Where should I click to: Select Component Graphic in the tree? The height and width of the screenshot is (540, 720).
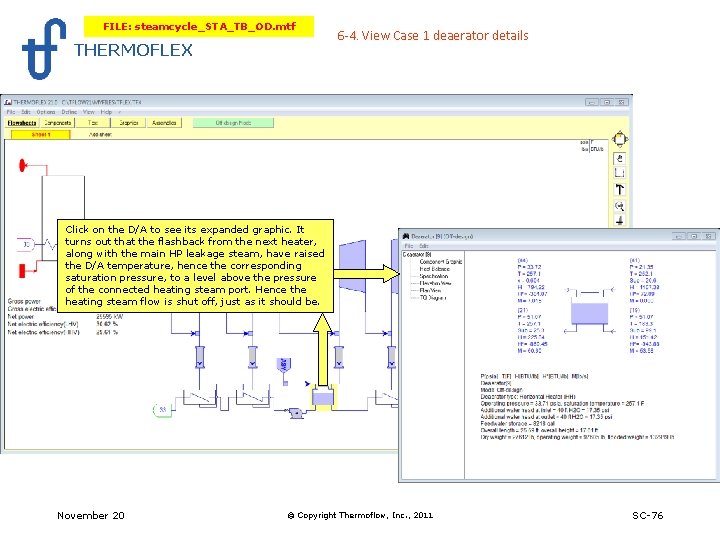point(440,262)
